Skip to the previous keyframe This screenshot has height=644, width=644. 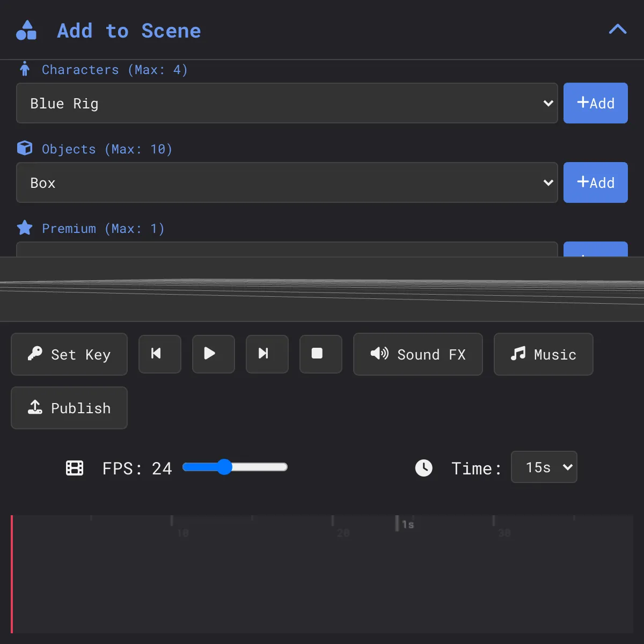pyautogui.click(x=160, y=354)
